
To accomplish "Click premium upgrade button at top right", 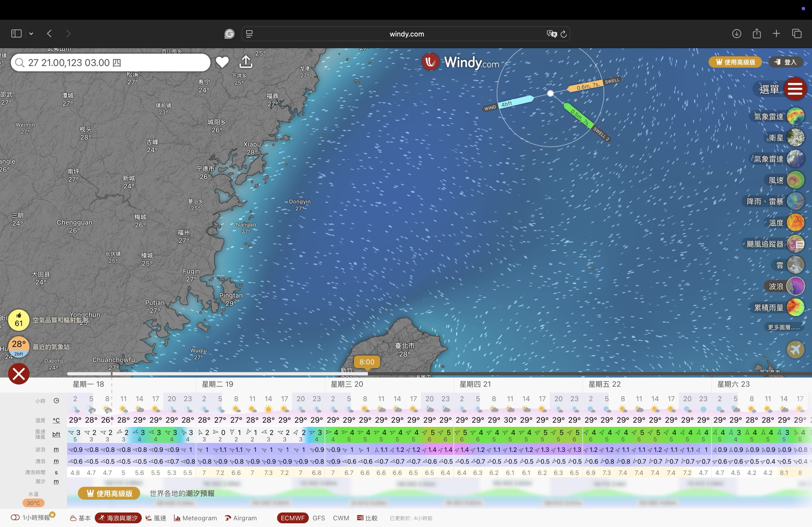I will pos(735,62).
